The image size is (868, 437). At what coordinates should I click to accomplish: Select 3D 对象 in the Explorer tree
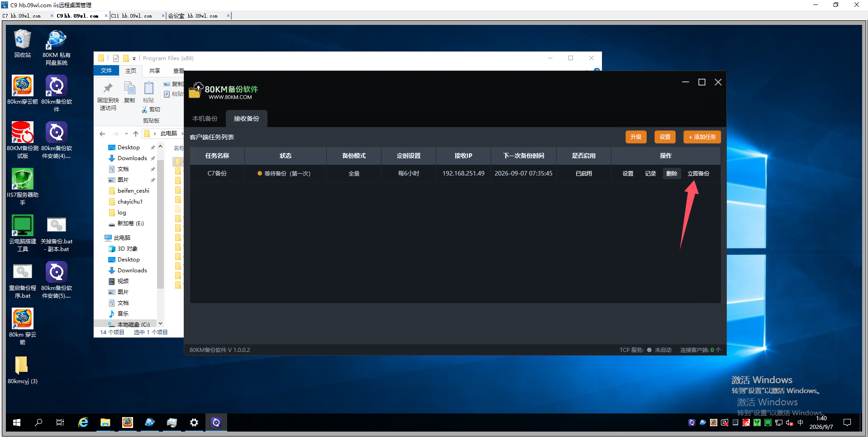pos(123,249)
